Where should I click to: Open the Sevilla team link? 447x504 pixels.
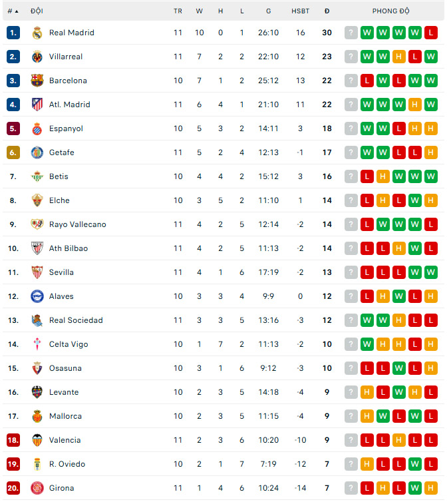tap(61, 272)
